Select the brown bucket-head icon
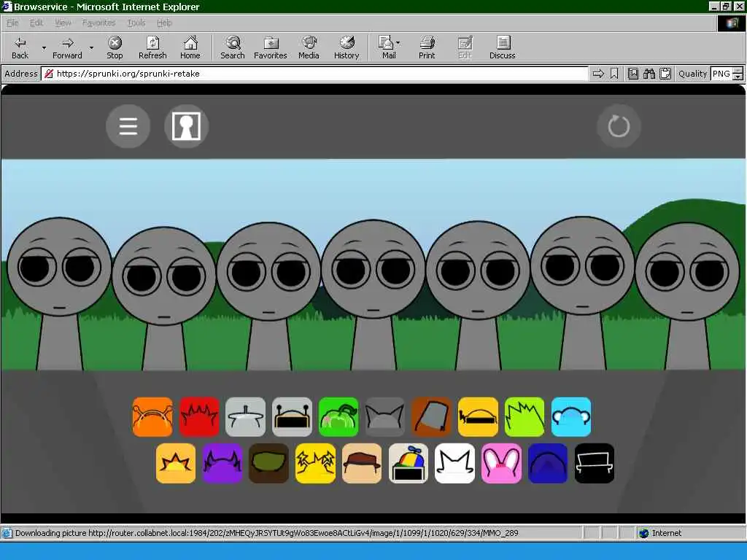747x560 pixels. [432, 416]
